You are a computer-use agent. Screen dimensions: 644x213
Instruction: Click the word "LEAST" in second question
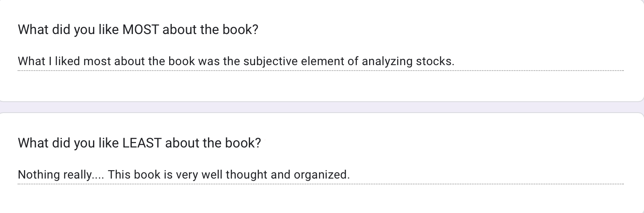point(142,143)
